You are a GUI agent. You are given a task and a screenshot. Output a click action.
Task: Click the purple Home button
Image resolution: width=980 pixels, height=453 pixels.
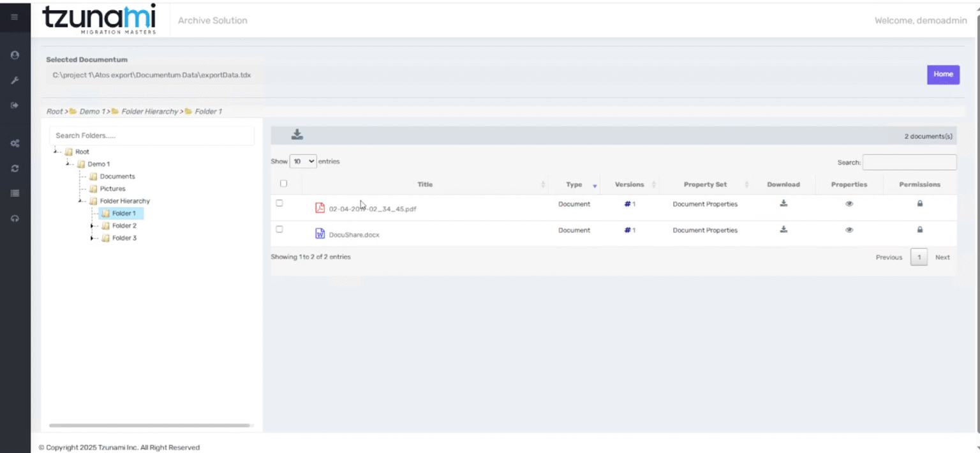point(943,75)
